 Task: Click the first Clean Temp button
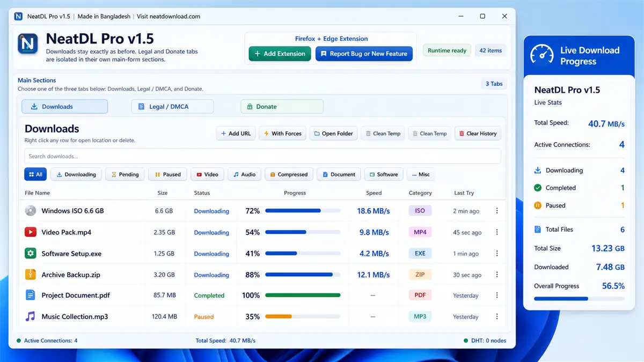(383, 134)
